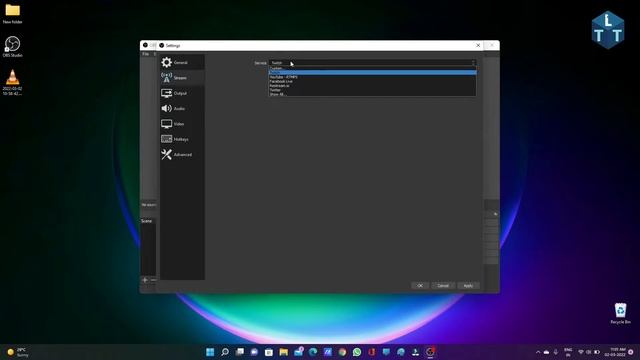Open the VLC recording file on desktop

point(13,82)
